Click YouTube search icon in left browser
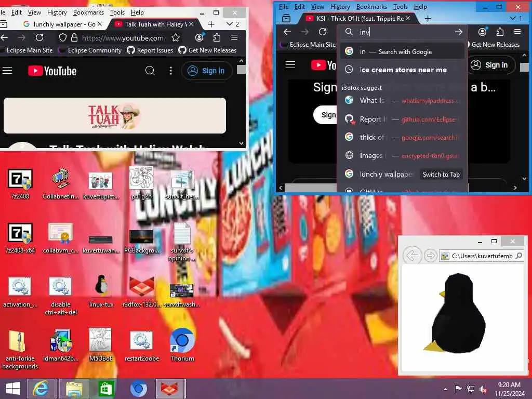Screen dimensions: 532x399 (150, 71)
